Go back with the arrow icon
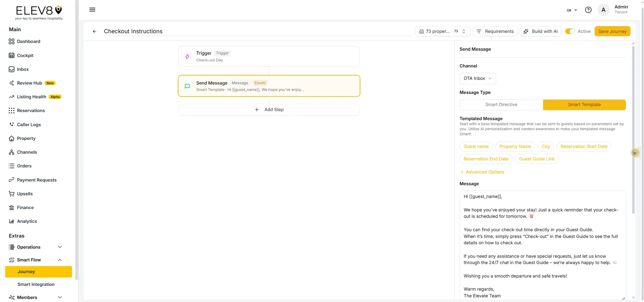 [94, 31]
